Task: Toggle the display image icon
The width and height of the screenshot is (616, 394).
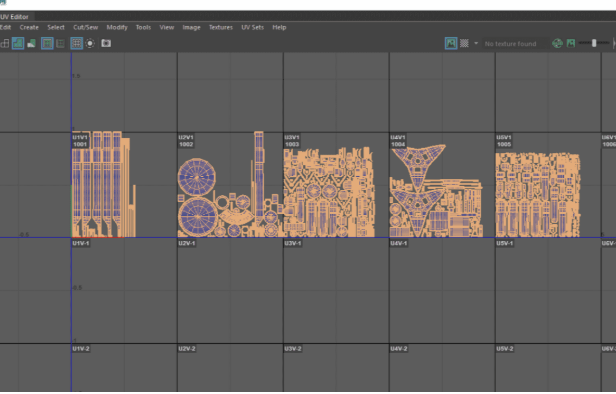Action: point(451,43)
